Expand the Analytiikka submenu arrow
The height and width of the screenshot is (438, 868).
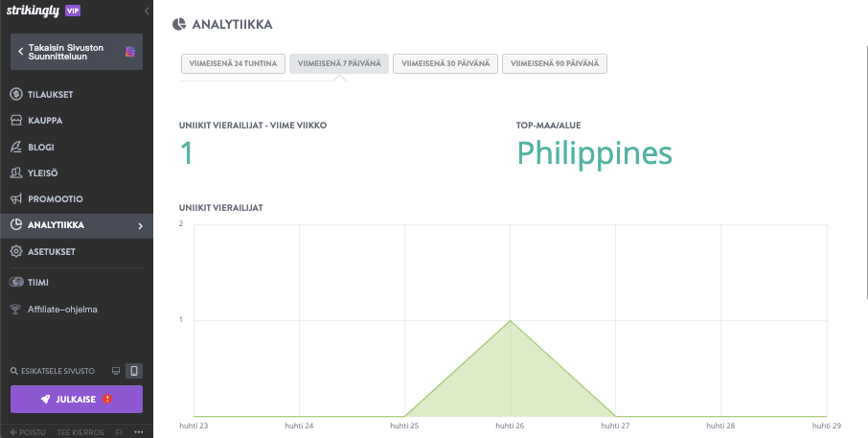141,226
